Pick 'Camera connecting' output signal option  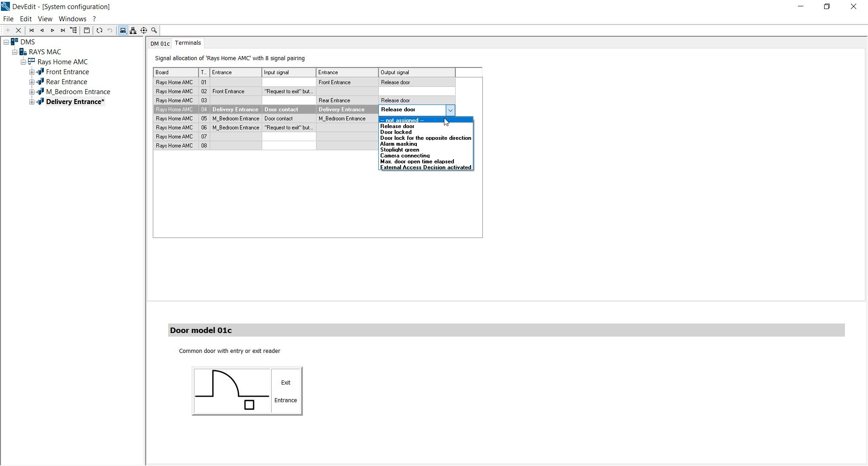pos(405,156)
